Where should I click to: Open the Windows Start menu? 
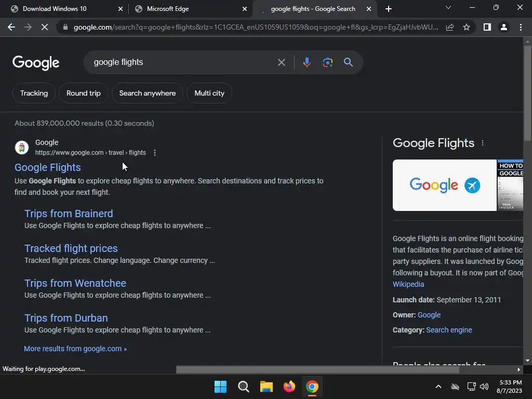click(x=220, y=387)
